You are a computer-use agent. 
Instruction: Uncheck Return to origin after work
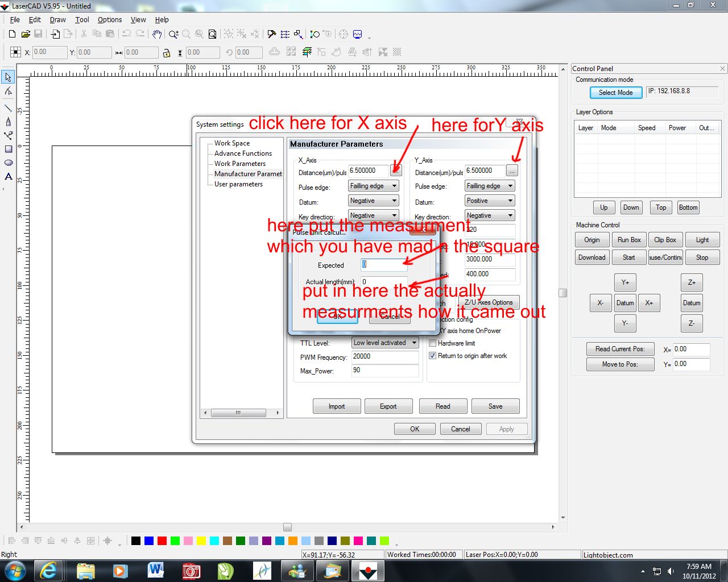433,356
